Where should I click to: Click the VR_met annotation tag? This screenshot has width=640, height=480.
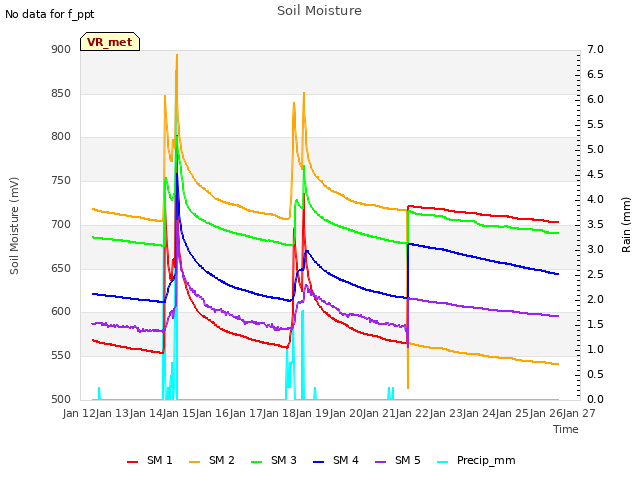pos(110,42)
